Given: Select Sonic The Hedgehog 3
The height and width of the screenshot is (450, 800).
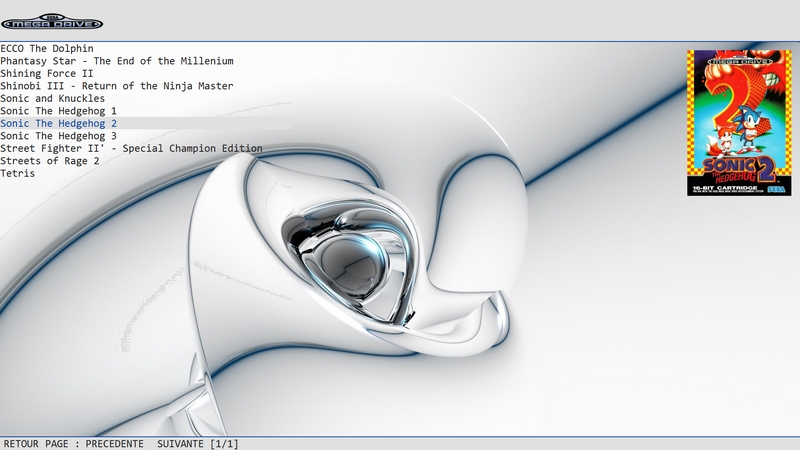Looking at the screenshot, I should point(59,136).
